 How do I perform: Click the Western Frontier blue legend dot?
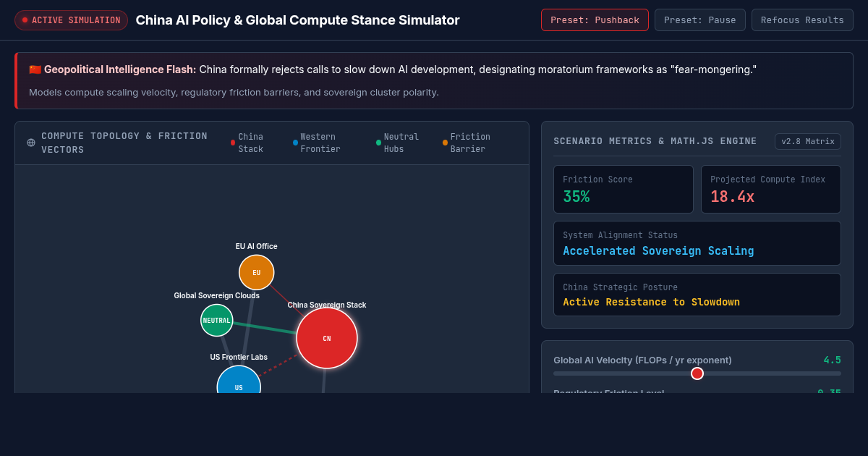tap(295, 143)
